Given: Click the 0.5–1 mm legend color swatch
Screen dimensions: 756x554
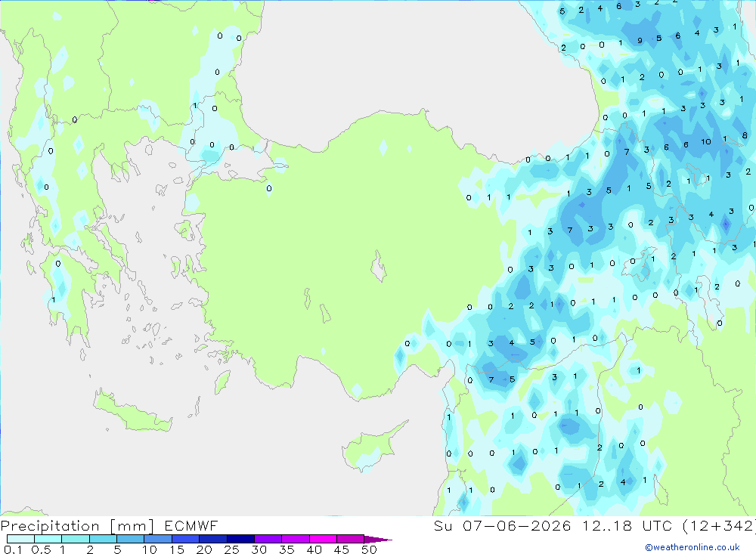Looking at the screenshot, I should click(x=48, y=539).
